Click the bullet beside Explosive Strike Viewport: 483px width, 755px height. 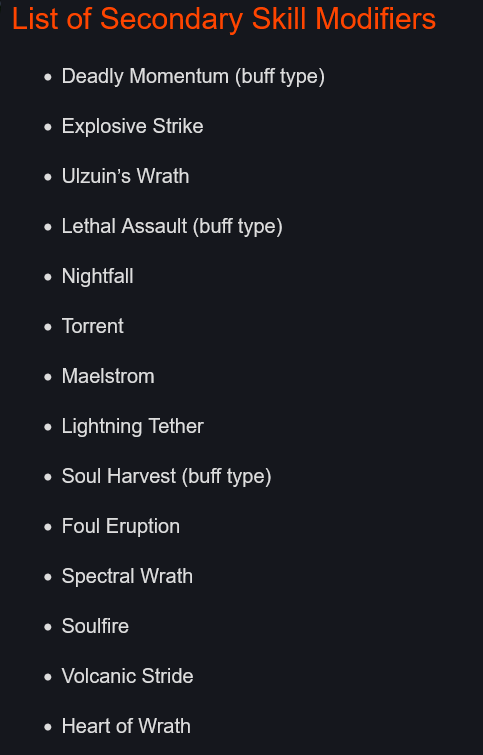click(x=48, y=127)
